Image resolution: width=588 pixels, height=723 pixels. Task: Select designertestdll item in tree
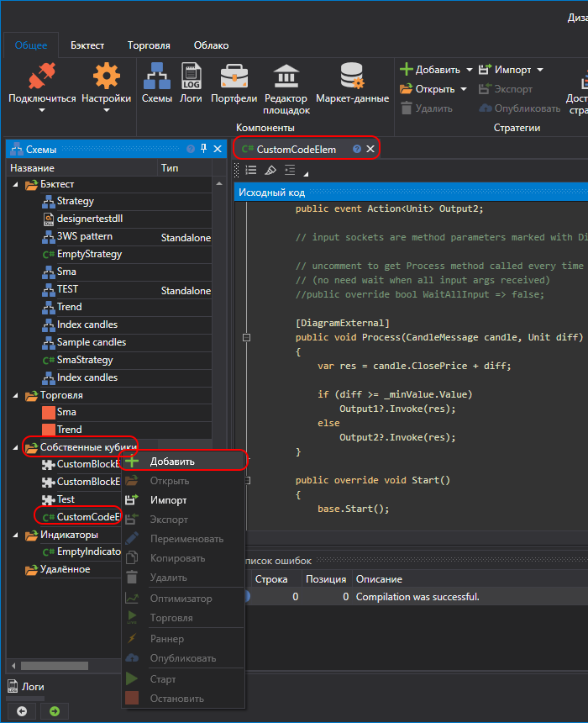coord(89,219)
